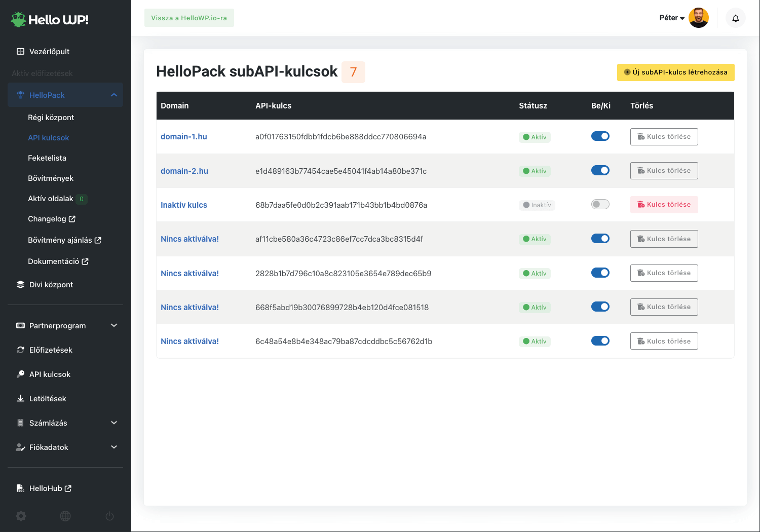
Task: Delete the domain-2.hu key
Action: click(664, 171)
